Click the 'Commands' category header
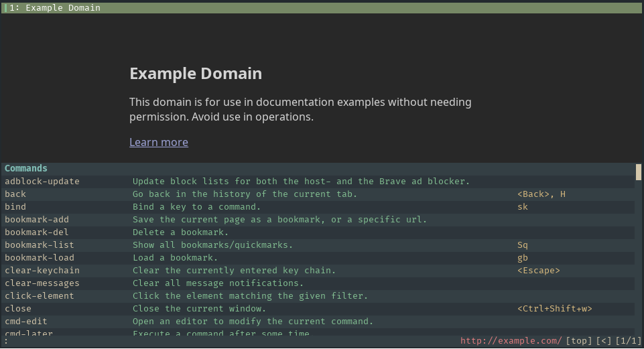The width and height of the screenshot is (644, 349). pos(26,169)
